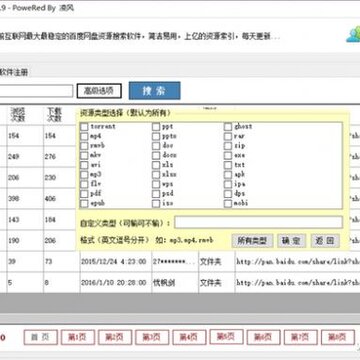
Task: Open results page 第3页
Action: [152, 337]
